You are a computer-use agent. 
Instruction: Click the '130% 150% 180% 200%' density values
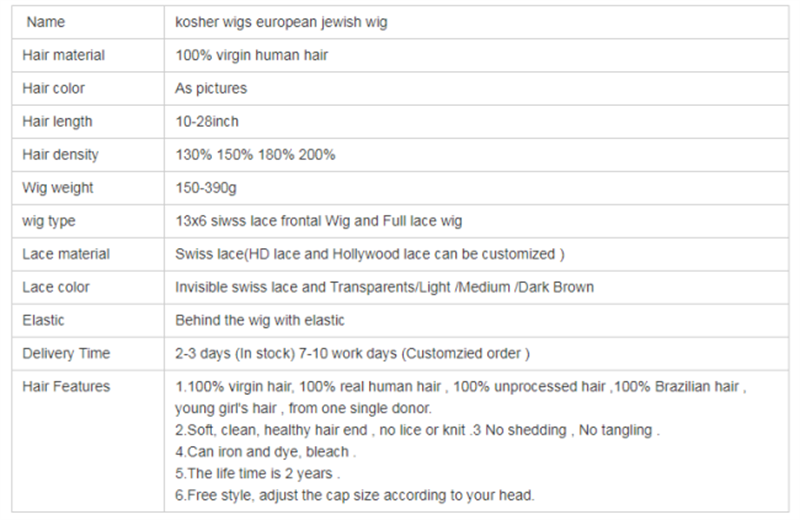[x=255, y=155]
